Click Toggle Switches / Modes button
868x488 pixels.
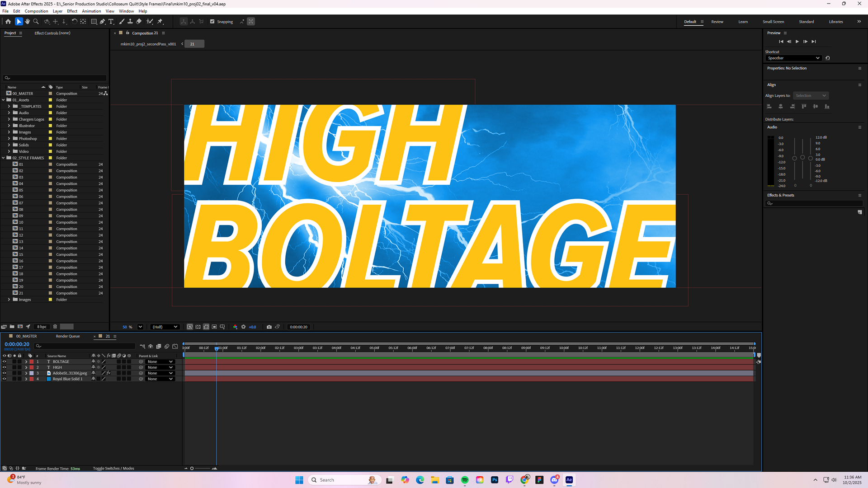pos(113,468)
